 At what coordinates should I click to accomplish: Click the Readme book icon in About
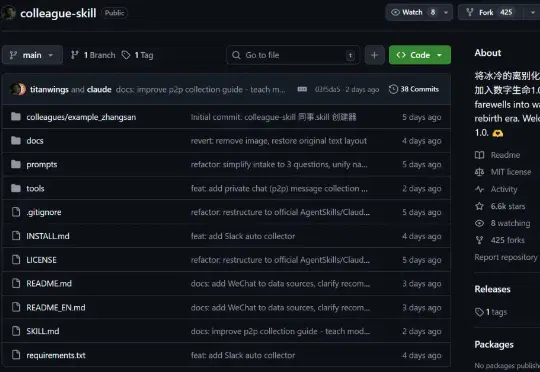coord(479,155)
